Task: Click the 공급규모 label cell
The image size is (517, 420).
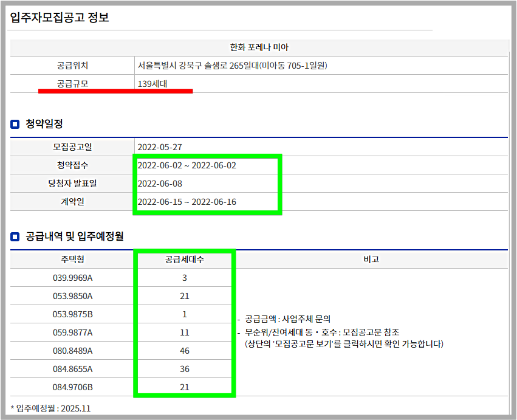Action: click(72, 83)
